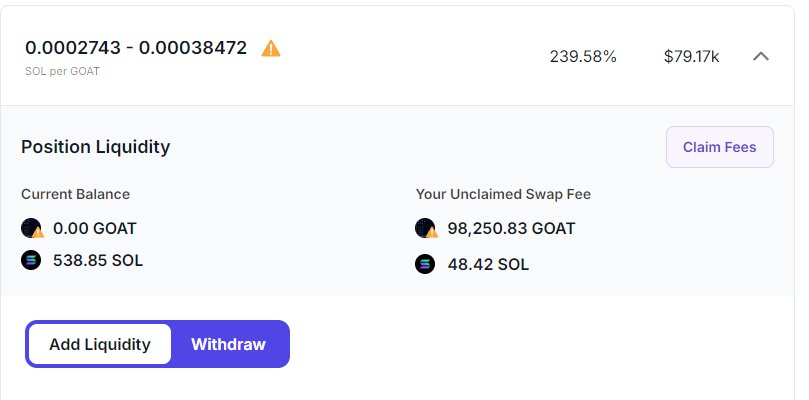This screenshot has width=809, height=400.
Task: Click the $79.17k liquidity value
Action: 691,56
